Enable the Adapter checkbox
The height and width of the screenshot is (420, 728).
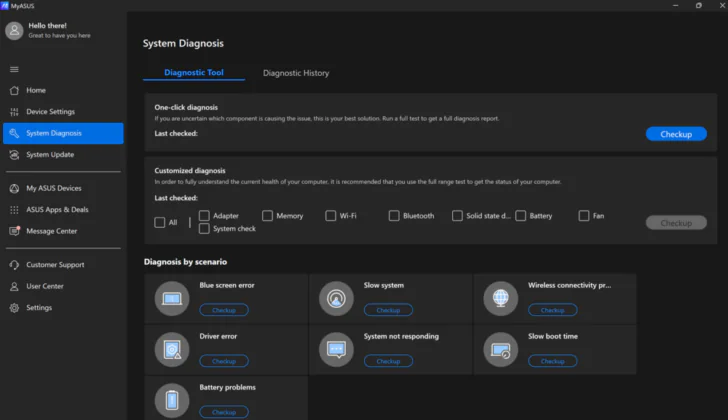pyautogui.click(x=204, y=216)
